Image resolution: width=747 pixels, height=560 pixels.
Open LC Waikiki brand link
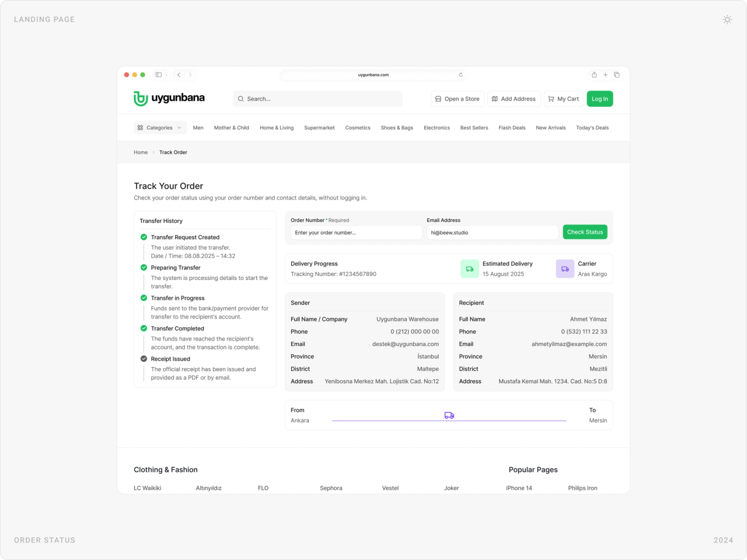point(147,488)
